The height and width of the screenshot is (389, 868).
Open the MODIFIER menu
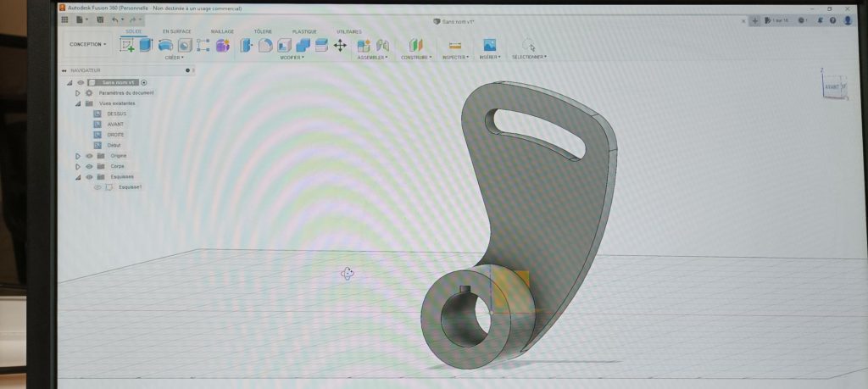coord(292,58)
